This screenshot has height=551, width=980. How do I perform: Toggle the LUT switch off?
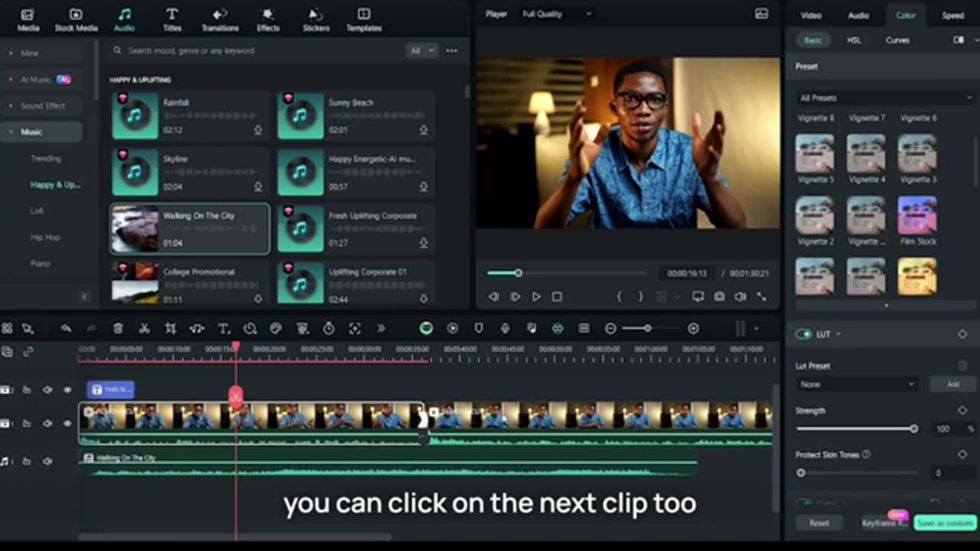tap(803, 334)
